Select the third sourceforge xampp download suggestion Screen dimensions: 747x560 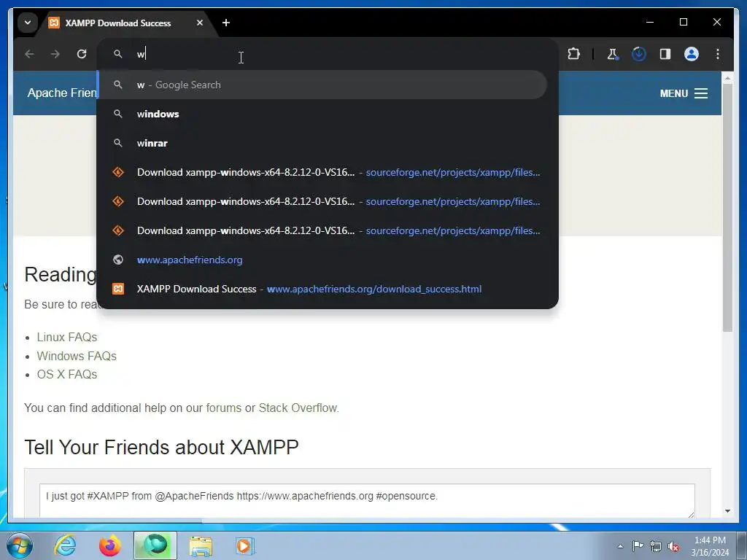pyautogui.click(x=322, y=230)
